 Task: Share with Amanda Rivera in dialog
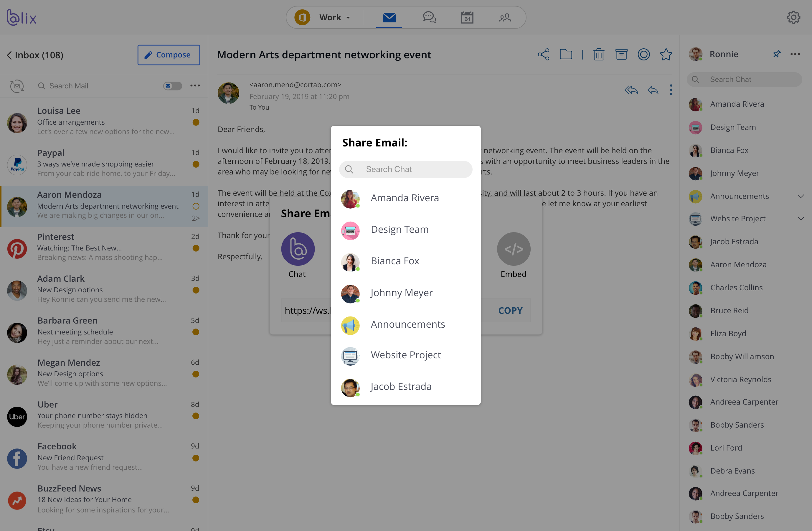click(x=406, y=198)
